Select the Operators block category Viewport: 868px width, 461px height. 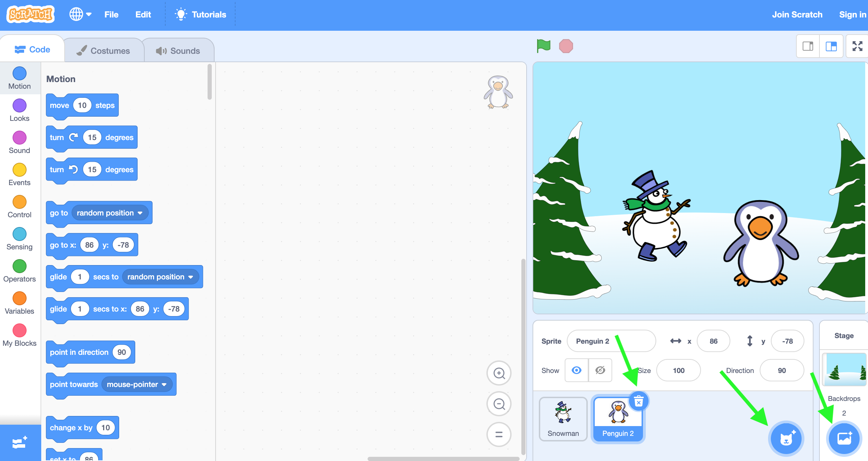coord(20,271)
